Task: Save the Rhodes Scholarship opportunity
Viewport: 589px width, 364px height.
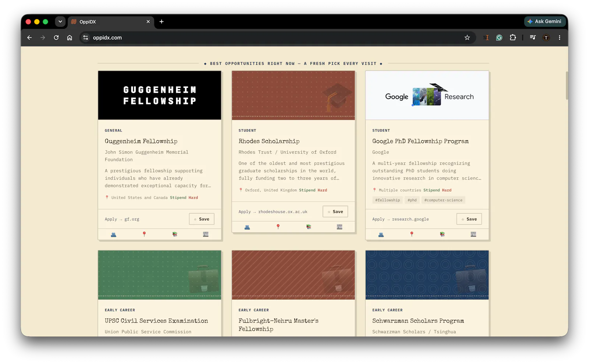Action: coord(335,212)
